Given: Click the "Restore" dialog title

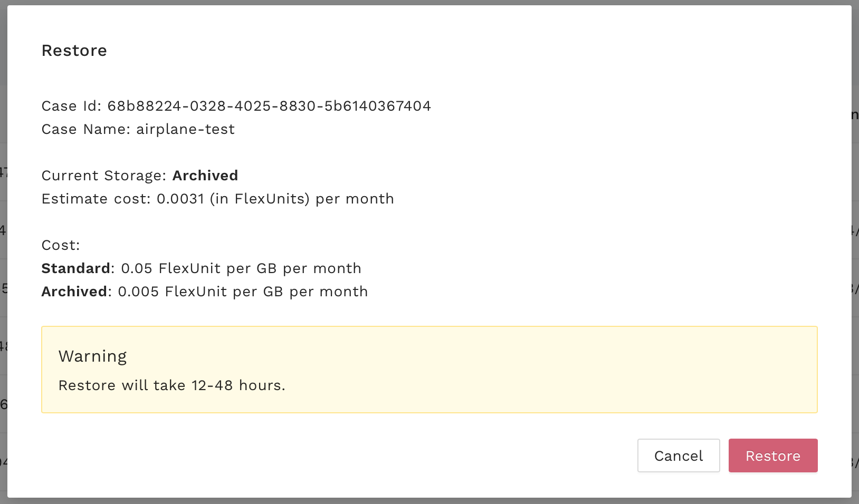Looking at the screenshot, I should coord(74,51).
